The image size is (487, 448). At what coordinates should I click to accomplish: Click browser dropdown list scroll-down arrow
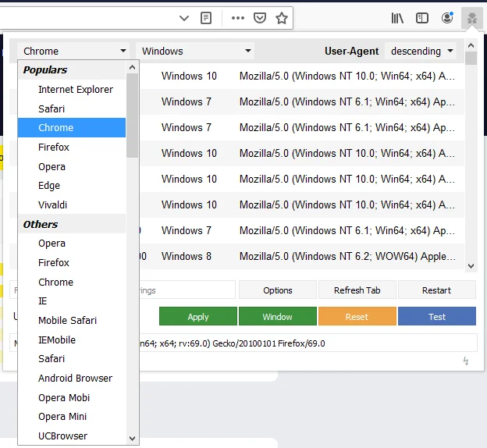(x=133, y=439)
